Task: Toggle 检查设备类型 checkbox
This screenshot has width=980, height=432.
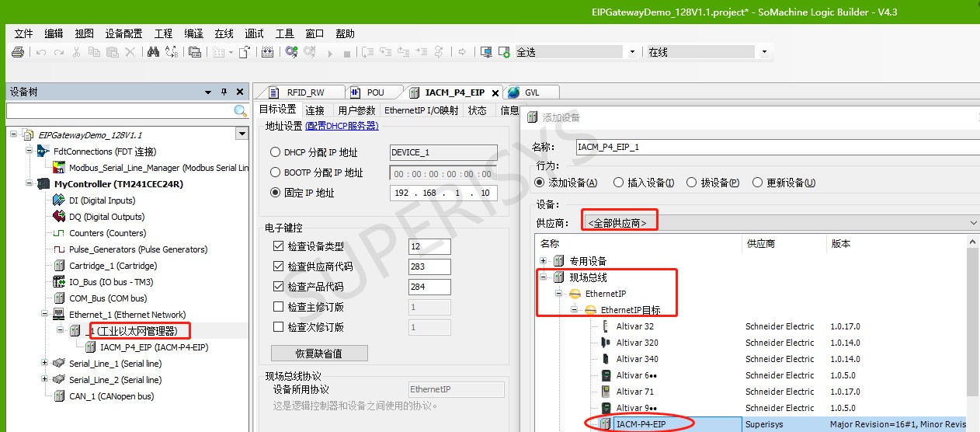Action: coord(279,246)
